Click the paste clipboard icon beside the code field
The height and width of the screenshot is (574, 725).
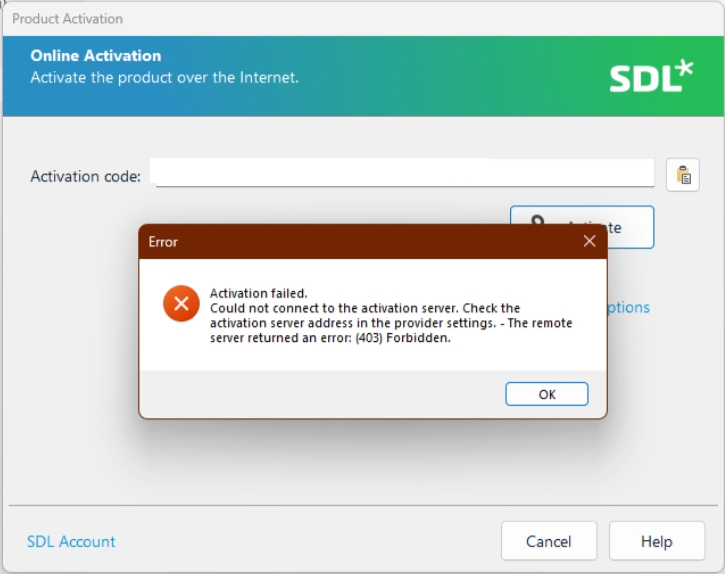683,174
